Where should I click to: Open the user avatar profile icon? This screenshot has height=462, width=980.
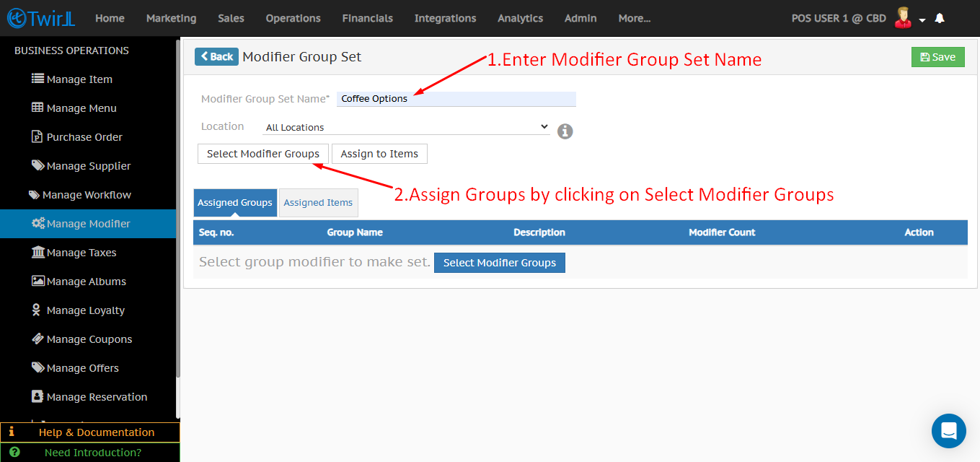click(x=902, y=18)
